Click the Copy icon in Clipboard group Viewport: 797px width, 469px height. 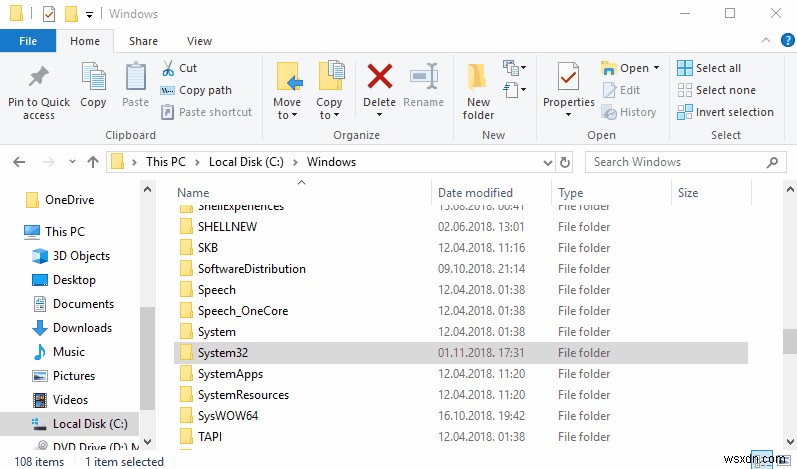tap(94, 76)
